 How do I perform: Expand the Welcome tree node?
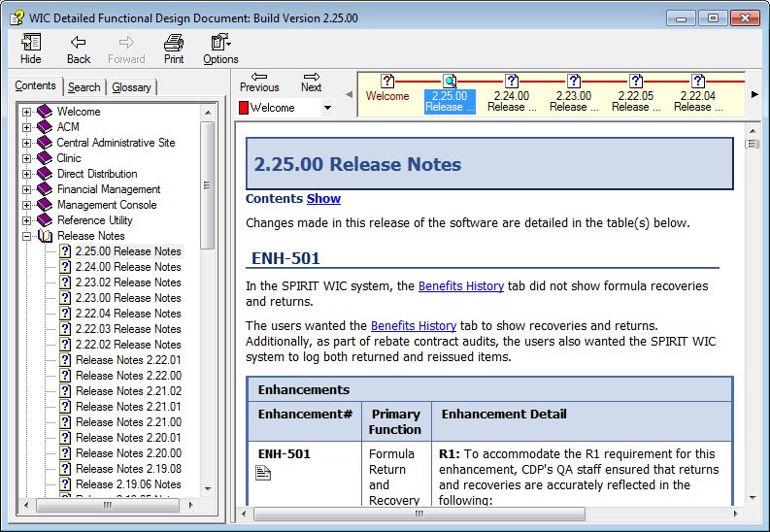click(26, 112)
